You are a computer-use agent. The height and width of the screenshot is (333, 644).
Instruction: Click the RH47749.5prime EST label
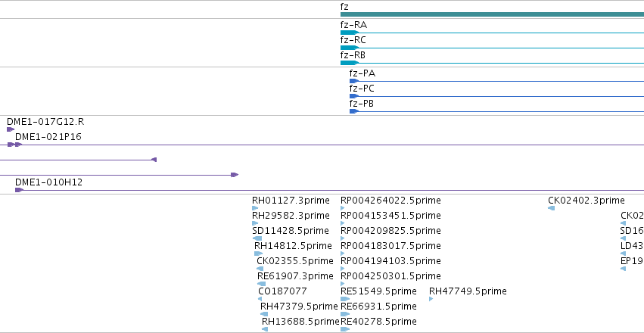point(468,291)
